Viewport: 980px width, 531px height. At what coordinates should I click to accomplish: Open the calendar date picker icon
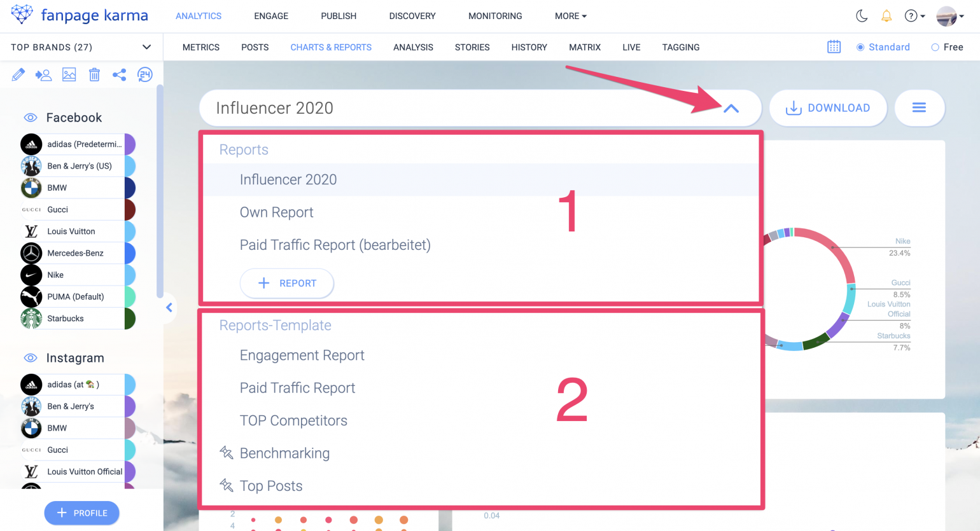pyautogui.click(x=834, y=46)
